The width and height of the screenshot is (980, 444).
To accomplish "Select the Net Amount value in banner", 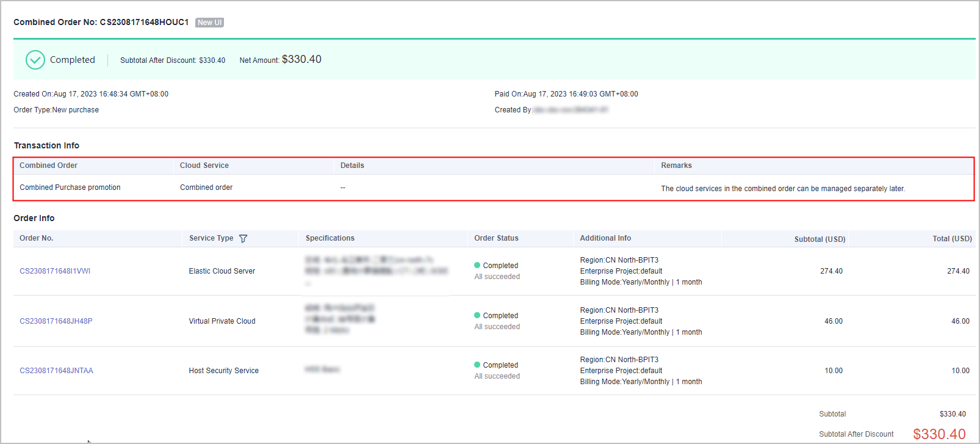I will coord(301,59).
